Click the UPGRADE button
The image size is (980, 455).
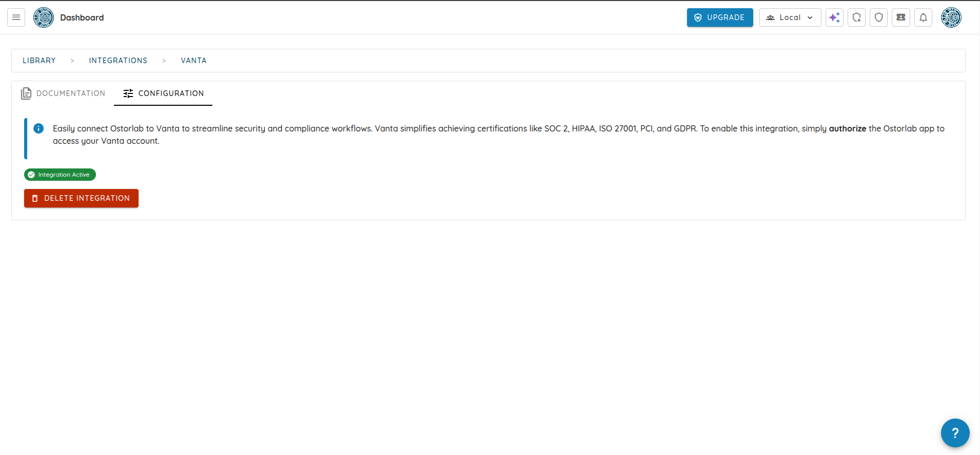click(720, 17)
